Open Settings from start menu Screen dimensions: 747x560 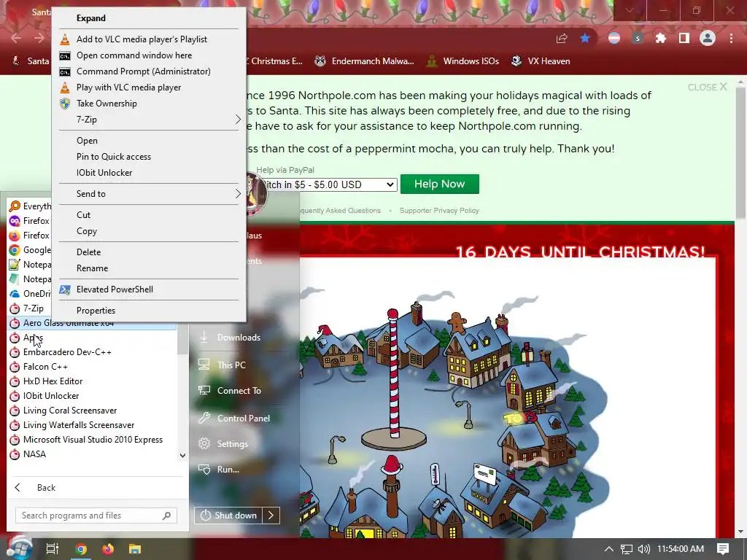pyautogui.click(x=232, y=444)
